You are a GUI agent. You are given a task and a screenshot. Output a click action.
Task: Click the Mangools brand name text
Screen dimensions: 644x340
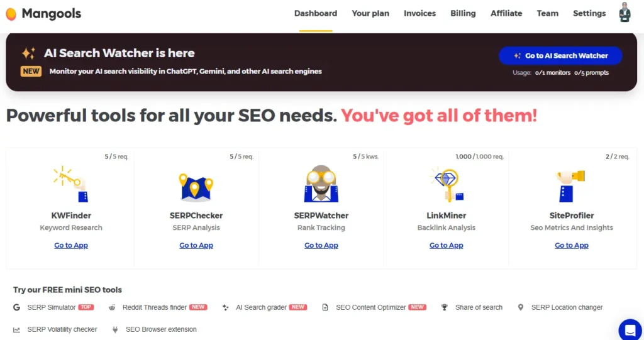[x=52, y=14]
